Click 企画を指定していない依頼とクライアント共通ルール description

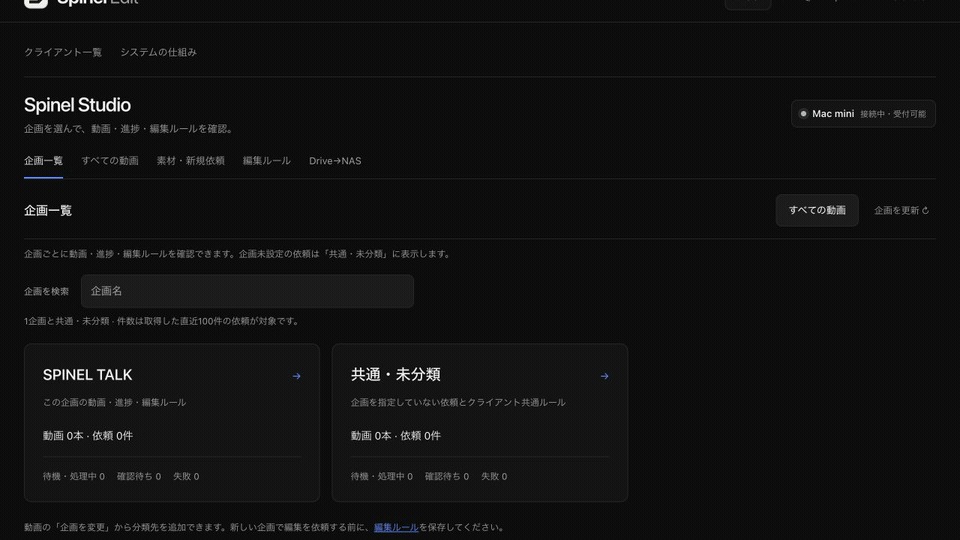click(x=458, y=402)
